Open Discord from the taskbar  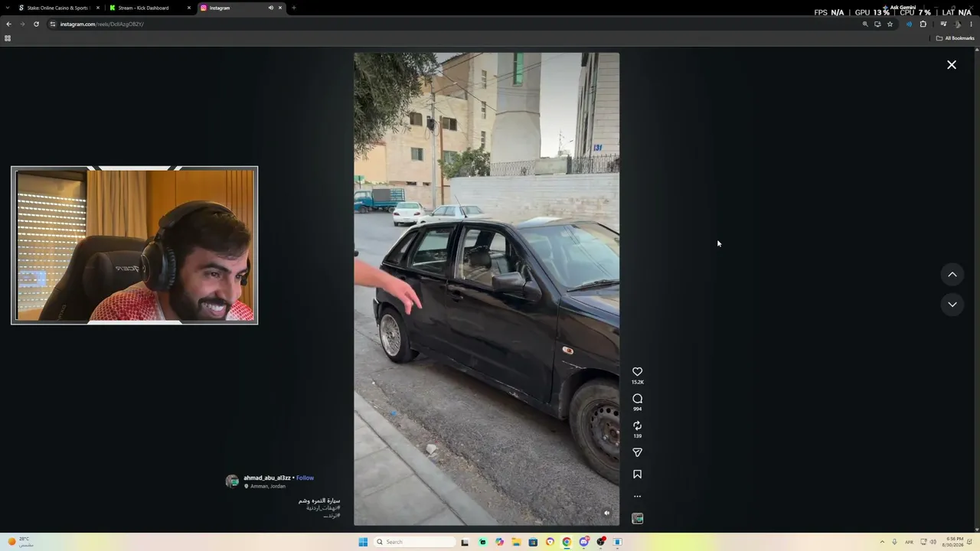pos(583,542)
